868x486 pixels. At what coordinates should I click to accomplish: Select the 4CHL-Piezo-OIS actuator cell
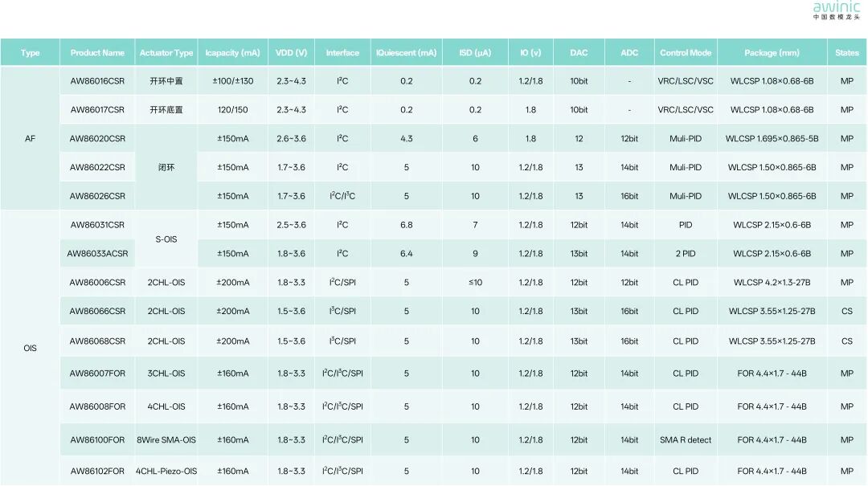[x=166, y=471]
